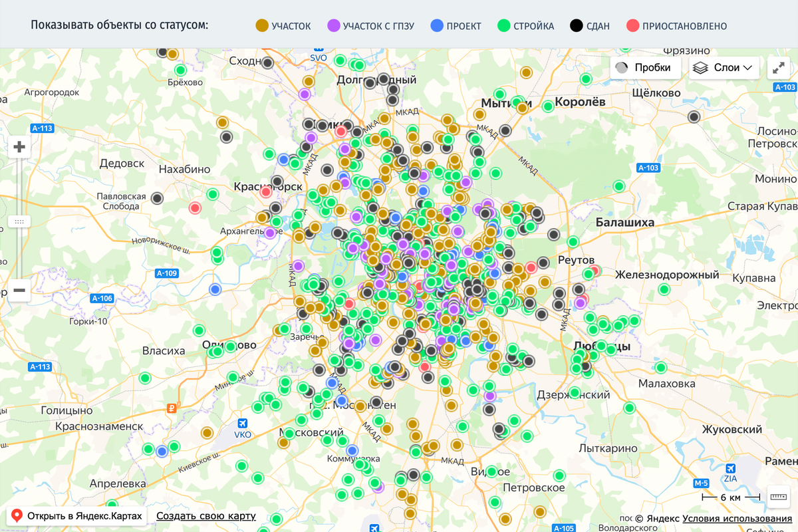Zoom out with the minus button
Image resolution: width=798 pixels, height=532 pixels.
[19, 290]
